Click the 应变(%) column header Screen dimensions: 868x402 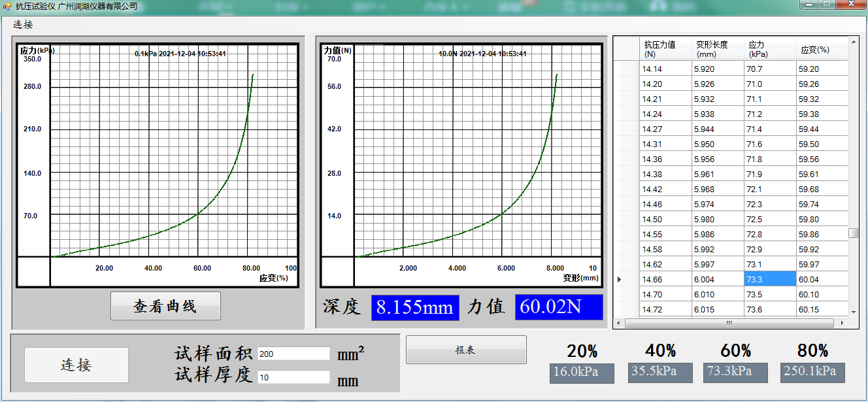821,49
